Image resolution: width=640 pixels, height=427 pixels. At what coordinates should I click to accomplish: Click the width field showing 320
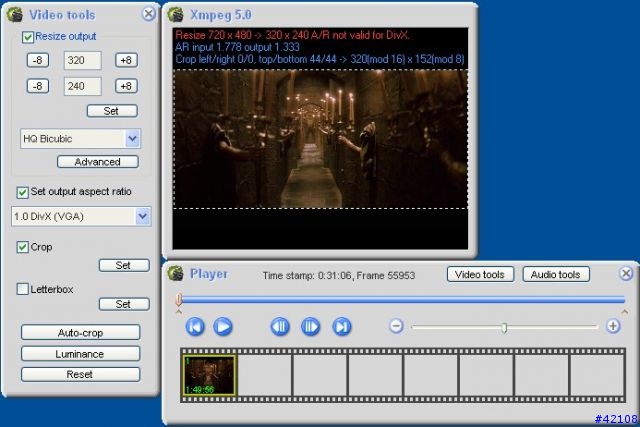(82, 60)
